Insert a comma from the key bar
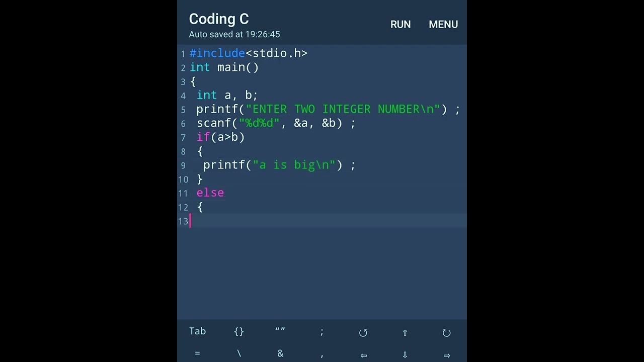Screen dimensions: 644x362 click(x=322, y=355)
